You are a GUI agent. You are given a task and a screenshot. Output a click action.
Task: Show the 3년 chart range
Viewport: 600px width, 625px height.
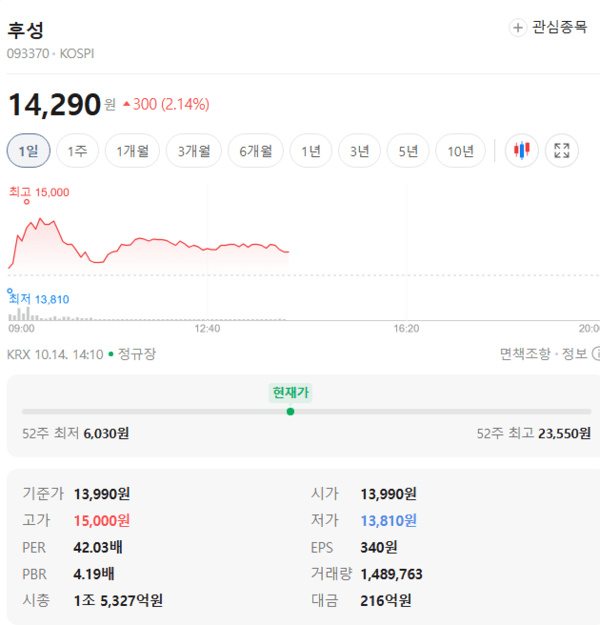pyautogui.click(x=360, y=151)
